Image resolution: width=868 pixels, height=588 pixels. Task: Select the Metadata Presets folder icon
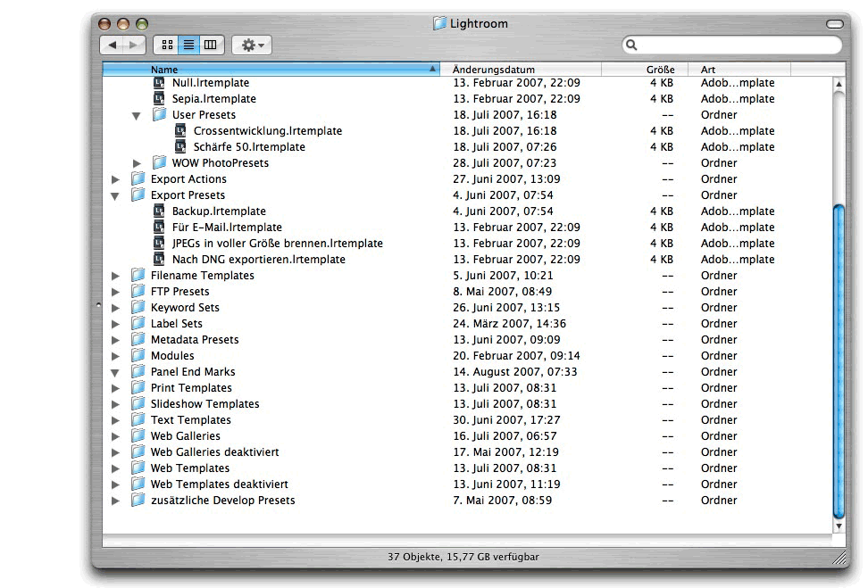[138, 339]
